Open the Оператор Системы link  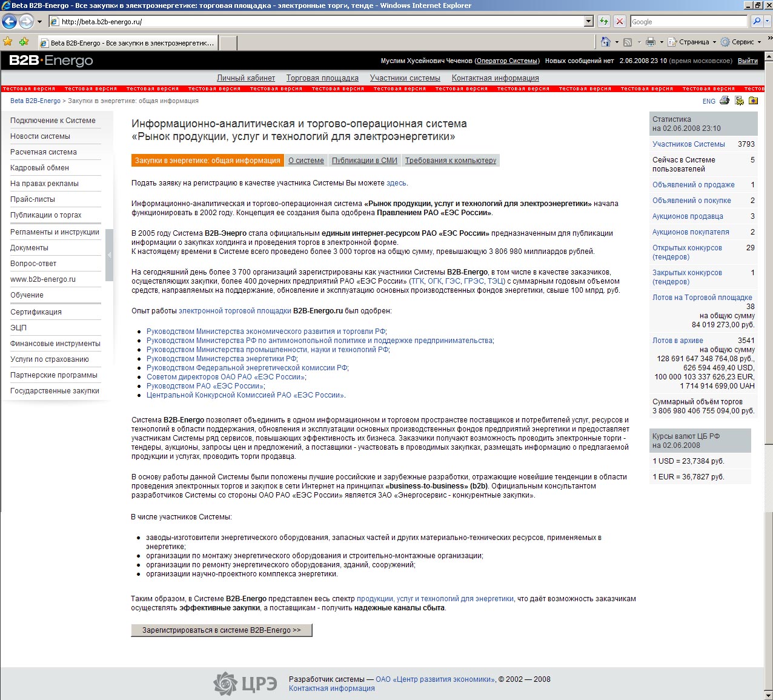[x=508, y=61]
